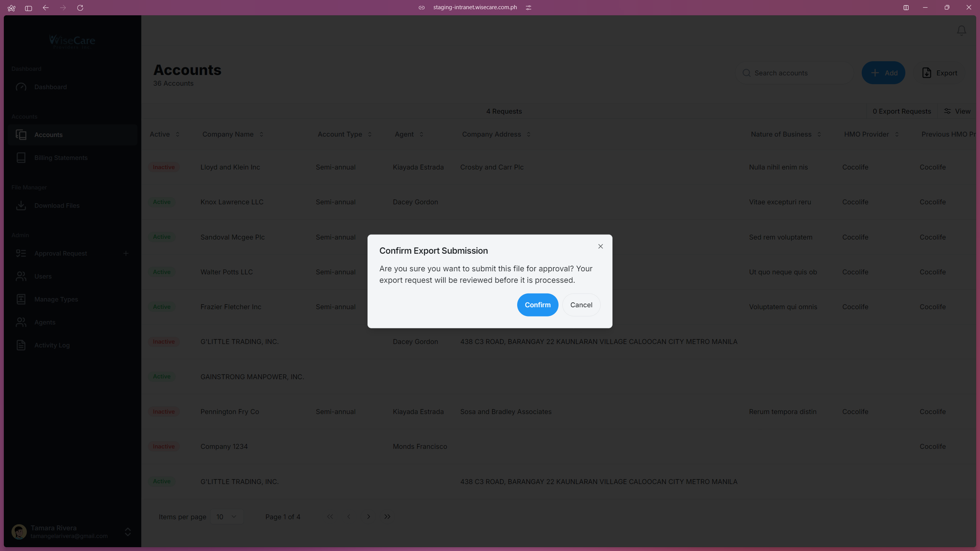Dismiss the dialog with its close X
This screenshot has height=551, width=980.
point(600,246)
